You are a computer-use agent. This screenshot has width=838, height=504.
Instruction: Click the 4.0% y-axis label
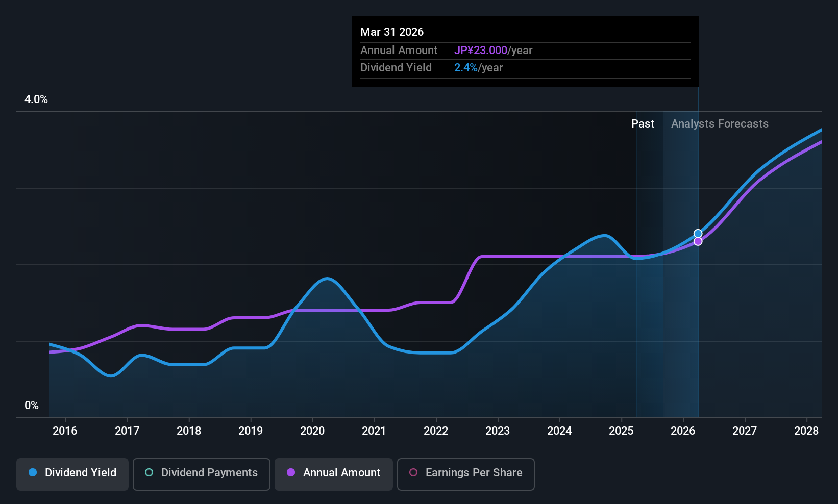coord(36,99)
